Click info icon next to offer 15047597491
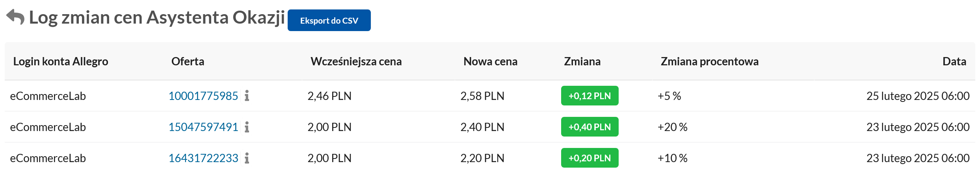The image size is (980, 181). 247,127
